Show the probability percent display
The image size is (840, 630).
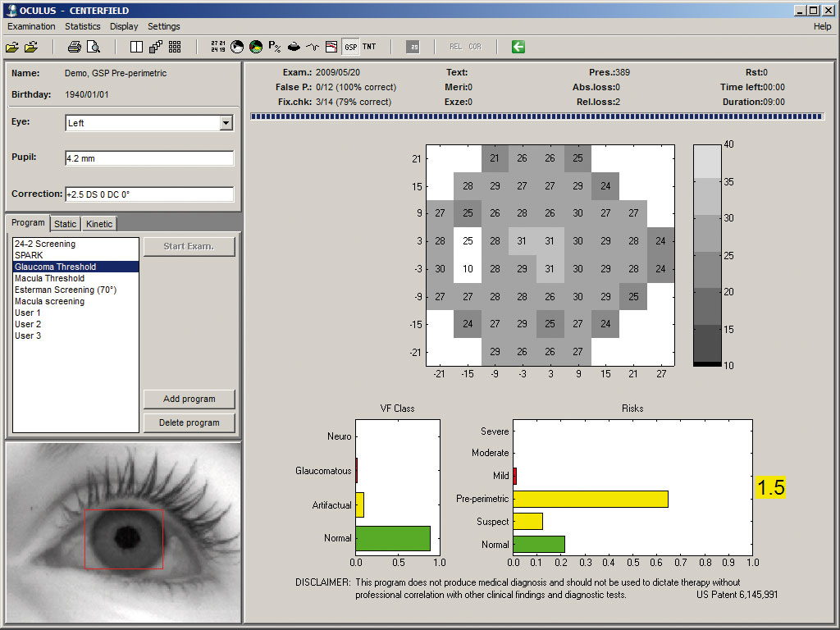[x=274, y=47]
